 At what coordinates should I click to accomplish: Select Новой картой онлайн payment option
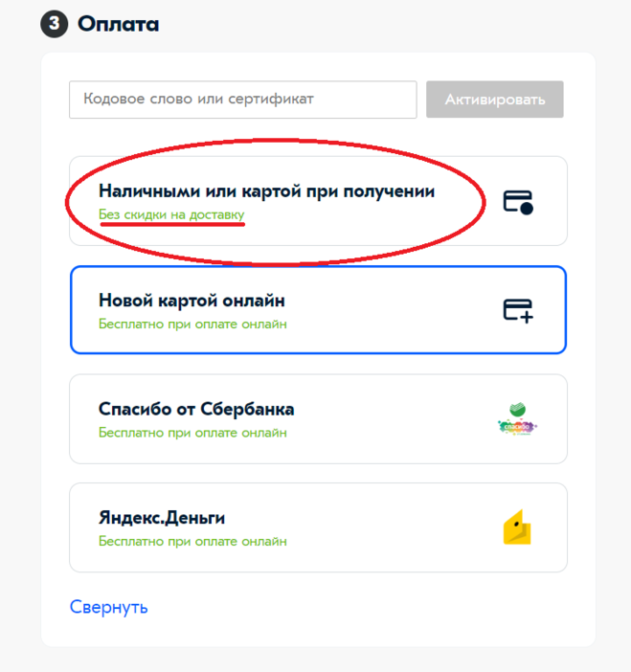(319, 310)
